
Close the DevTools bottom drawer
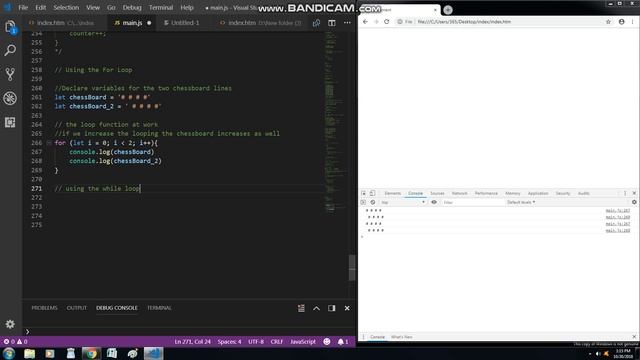coord(634,337)
